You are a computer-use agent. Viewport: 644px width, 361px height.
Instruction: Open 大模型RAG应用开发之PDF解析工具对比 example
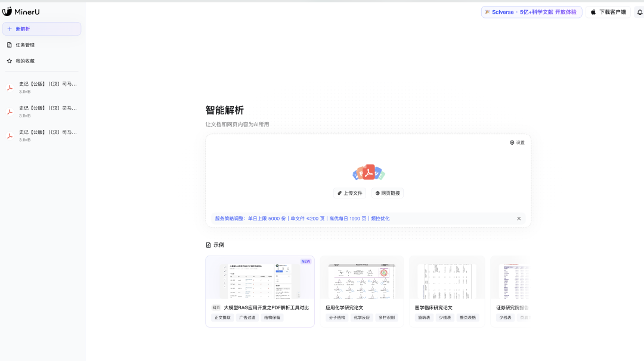pos(260,291)
